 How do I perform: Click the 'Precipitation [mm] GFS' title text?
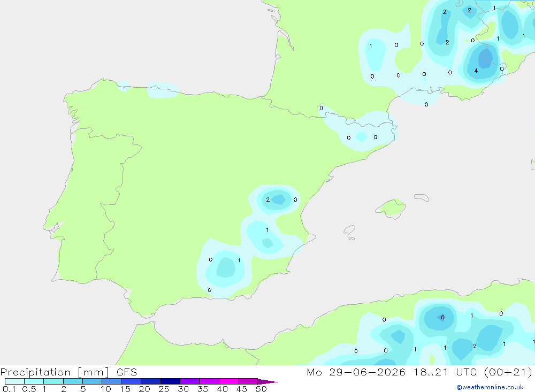pyautogui.click(x=68, y=372)
